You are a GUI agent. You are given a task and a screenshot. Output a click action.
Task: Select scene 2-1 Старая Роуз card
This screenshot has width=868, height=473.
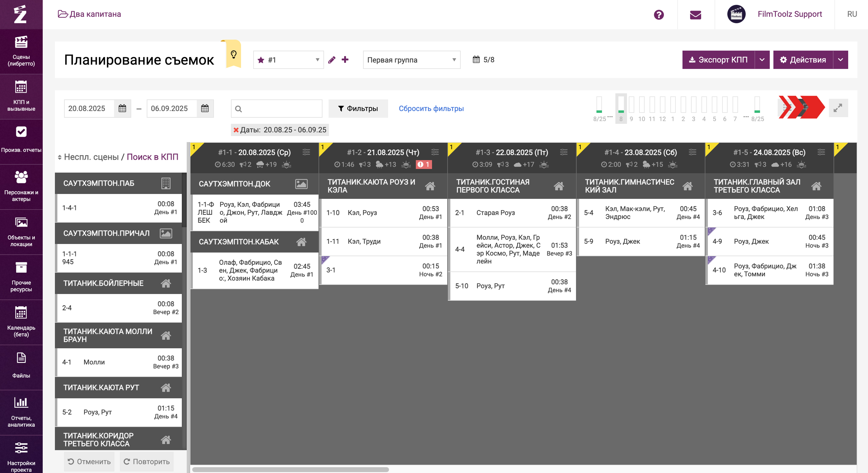[512, 213]
